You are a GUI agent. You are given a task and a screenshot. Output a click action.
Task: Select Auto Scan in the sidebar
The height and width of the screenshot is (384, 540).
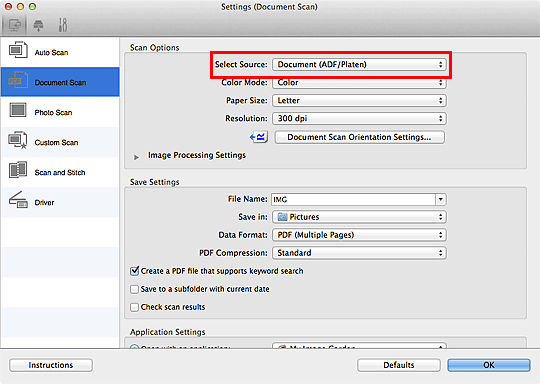pos(60,52)
